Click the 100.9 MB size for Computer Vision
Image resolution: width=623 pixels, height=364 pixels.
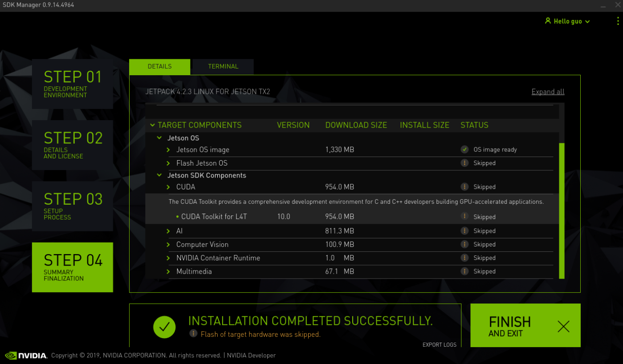340,244
